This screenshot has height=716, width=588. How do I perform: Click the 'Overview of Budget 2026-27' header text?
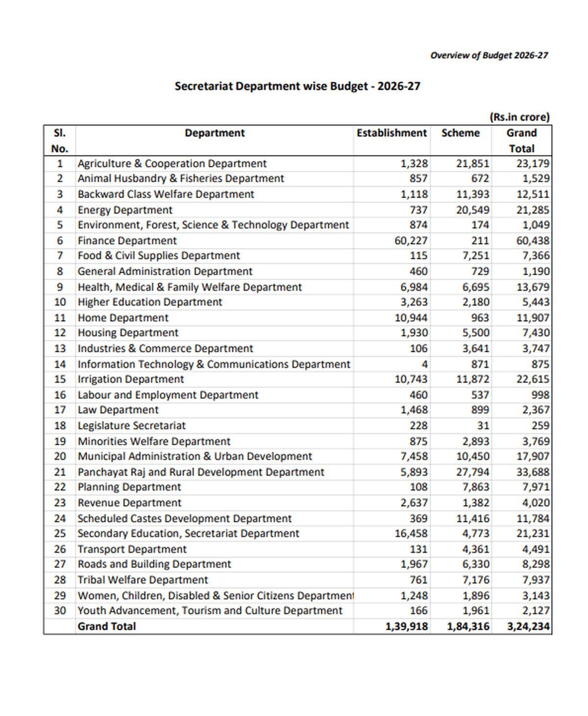[489, 54]
